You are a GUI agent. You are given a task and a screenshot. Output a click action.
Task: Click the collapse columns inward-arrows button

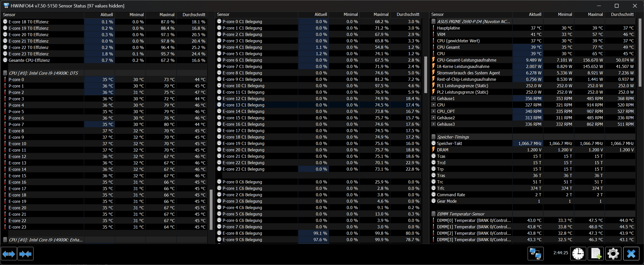25,254
